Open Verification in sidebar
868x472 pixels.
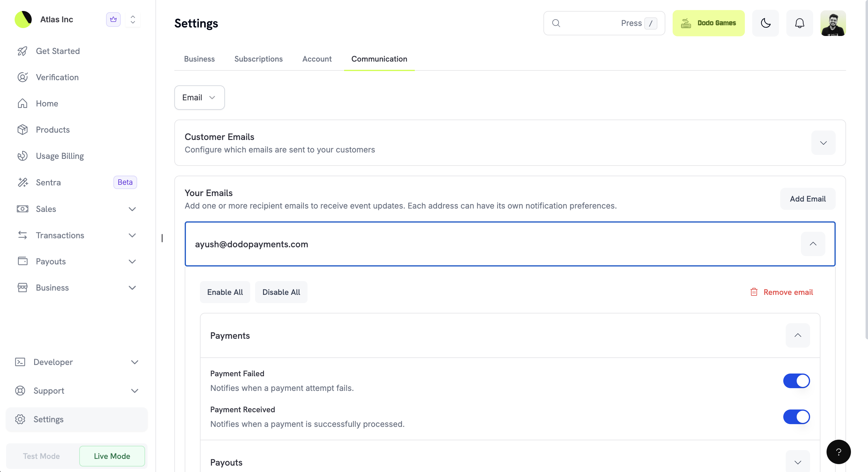click(57, 77)
